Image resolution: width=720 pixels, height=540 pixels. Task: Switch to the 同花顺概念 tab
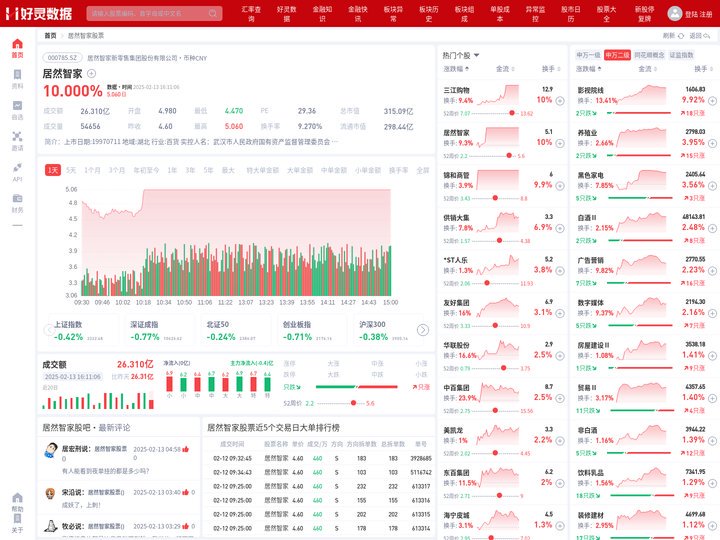click(649, 55)
